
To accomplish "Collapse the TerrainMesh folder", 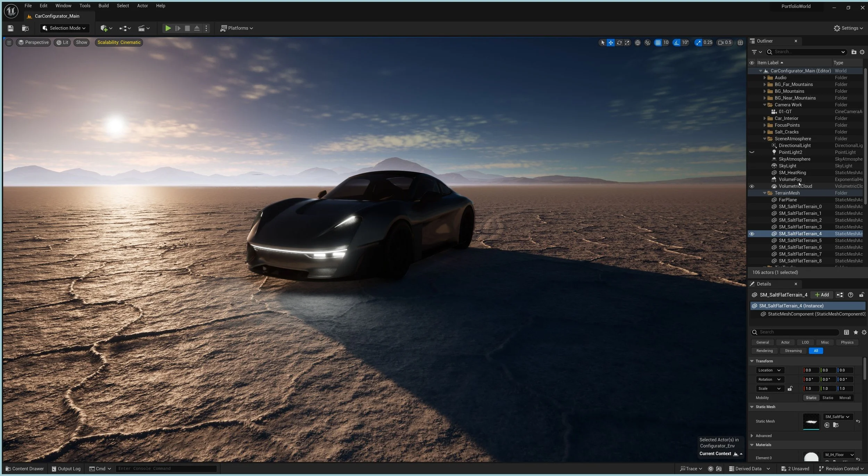I will point(765,193).
